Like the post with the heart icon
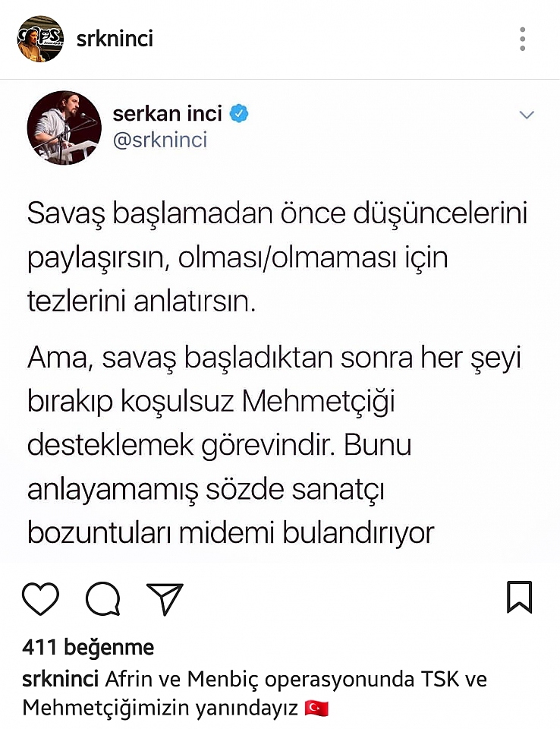 tap(40, 598)
